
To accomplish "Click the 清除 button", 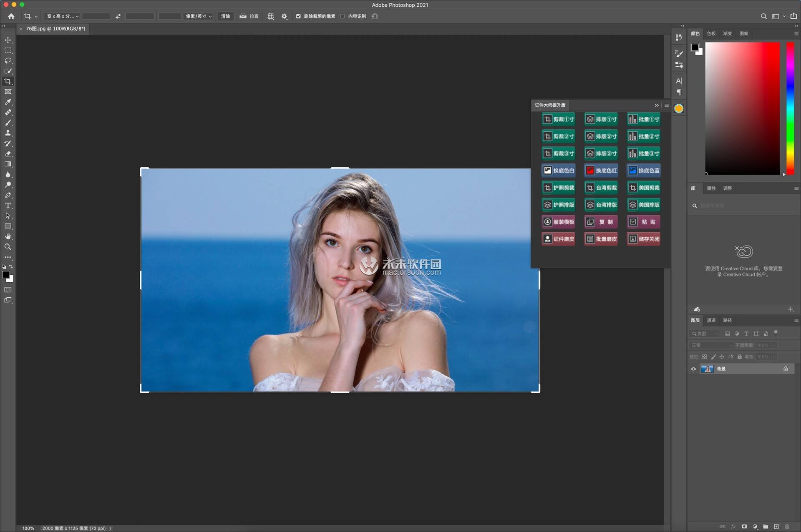I will 225,16.
